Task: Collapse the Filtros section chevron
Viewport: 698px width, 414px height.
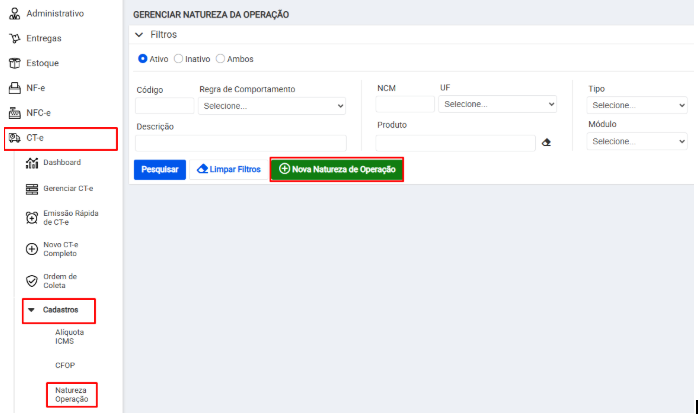Action: [x=139, y=34]
